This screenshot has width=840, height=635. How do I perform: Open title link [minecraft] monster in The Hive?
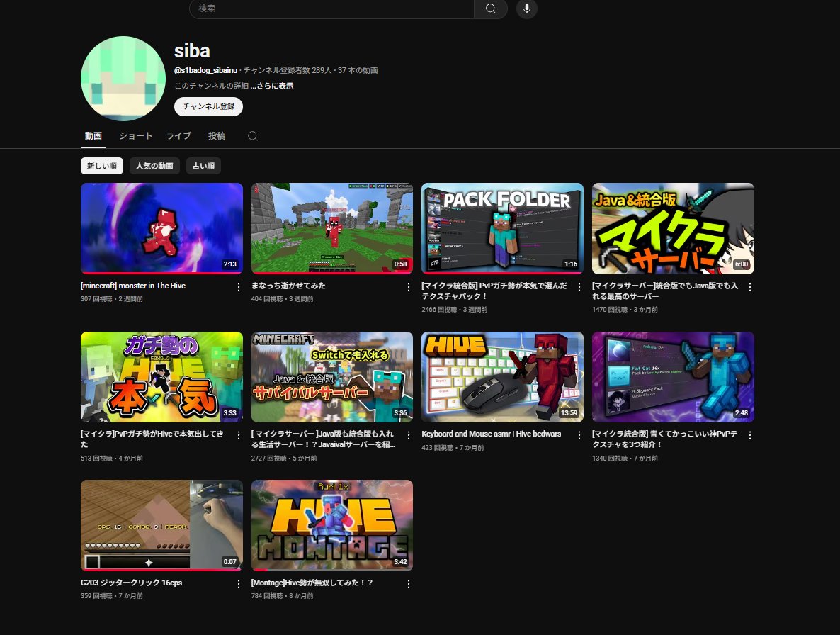pos(133,286)
